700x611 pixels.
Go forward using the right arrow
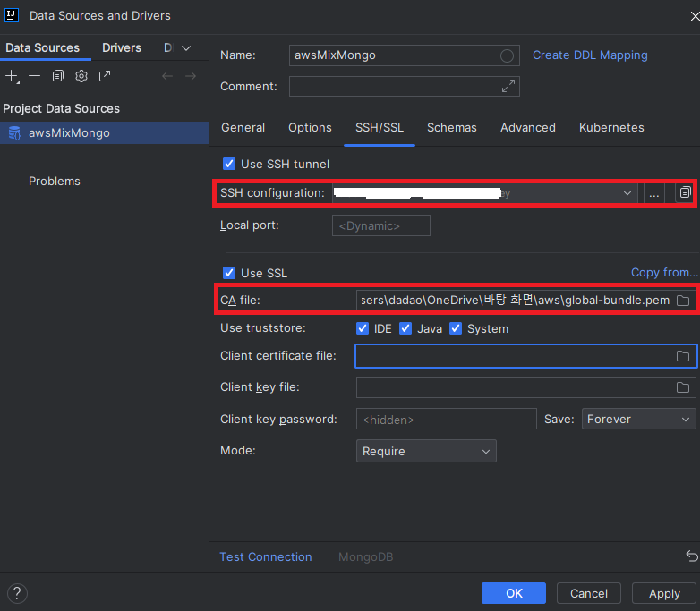coord(191,76)
